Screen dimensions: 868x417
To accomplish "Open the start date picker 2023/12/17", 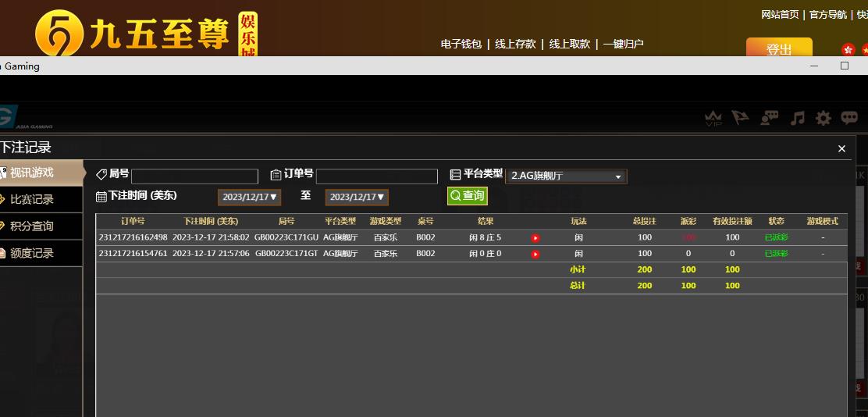I will (x=249, y=197).
